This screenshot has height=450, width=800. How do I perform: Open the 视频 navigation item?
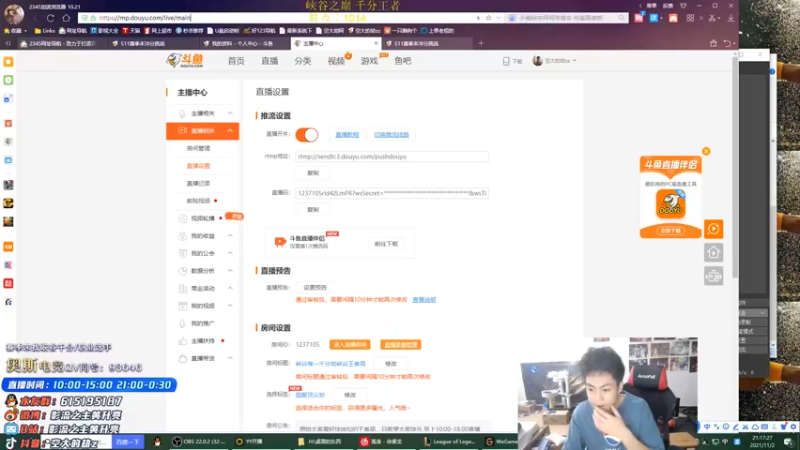coord(336,61)
